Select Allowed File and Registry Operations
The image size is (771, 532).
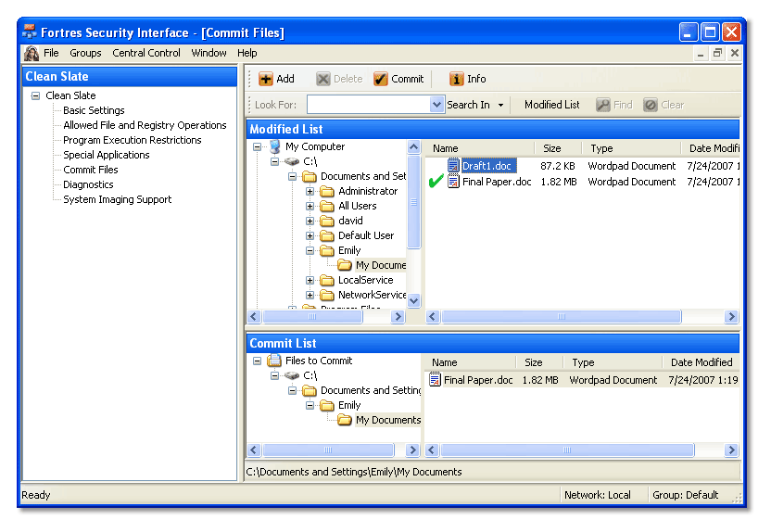[x=145, y=125]
